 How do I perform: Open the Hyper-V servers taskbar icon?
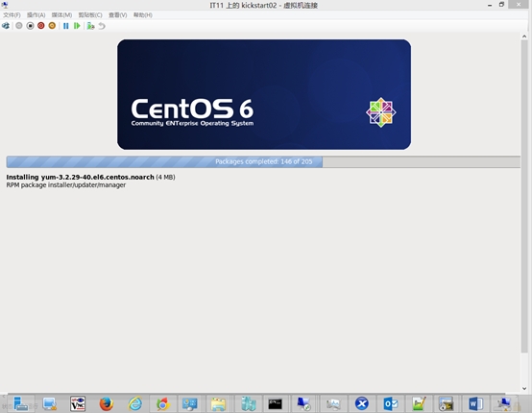coord(248,403)
